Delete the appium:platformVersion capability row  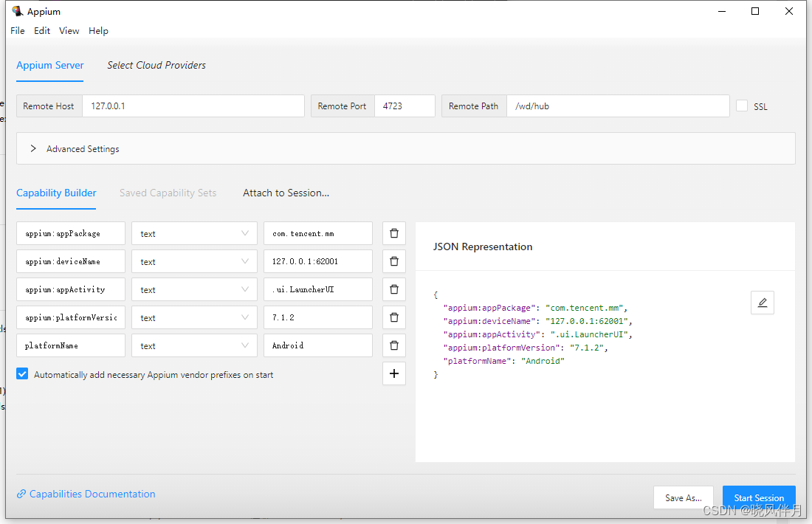pos(393,317)
